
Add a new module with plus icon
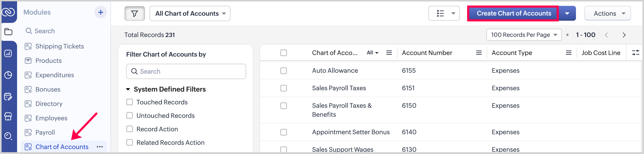(x=101, y=12)
